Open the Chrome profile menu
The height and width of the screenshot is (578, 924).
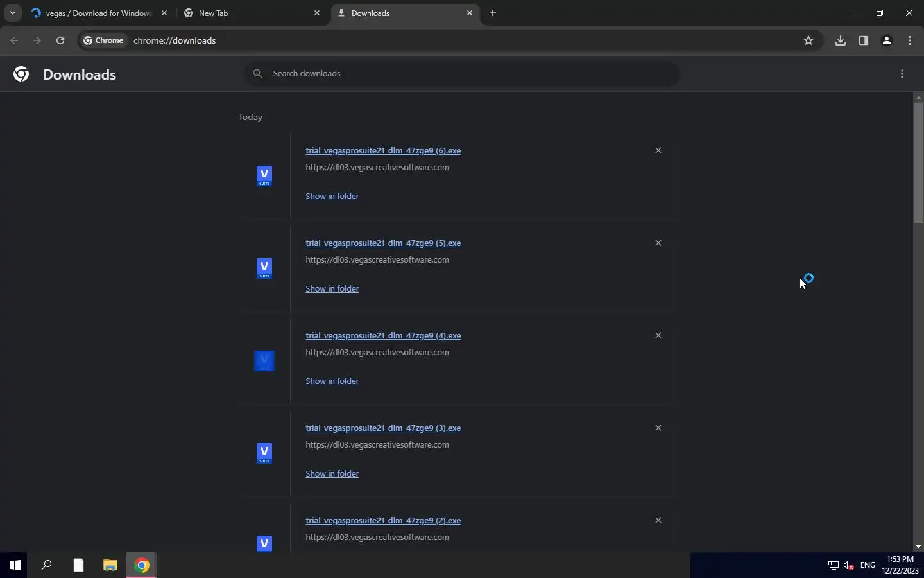pos(887,40)
